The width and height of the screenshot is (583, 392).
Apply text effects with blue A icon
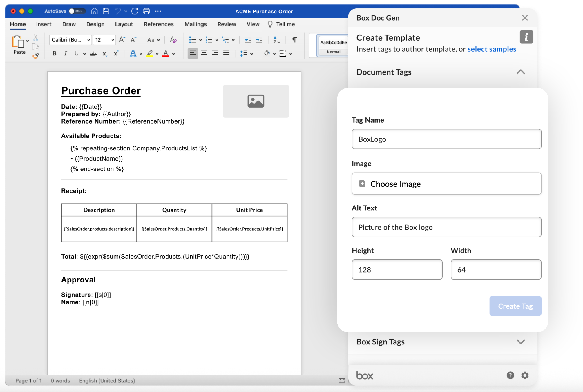[x=133, y=54]
